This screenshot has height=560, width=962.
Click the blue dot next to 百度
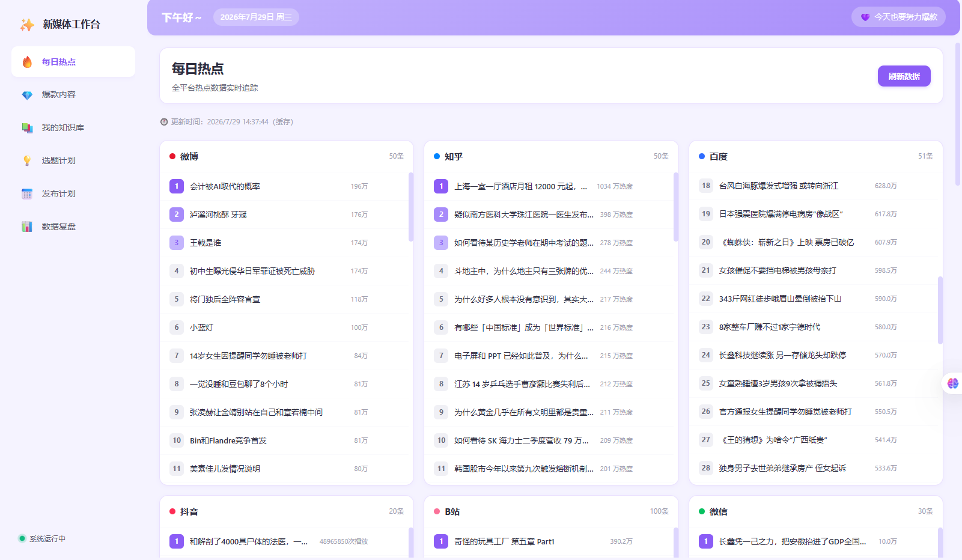702,156
